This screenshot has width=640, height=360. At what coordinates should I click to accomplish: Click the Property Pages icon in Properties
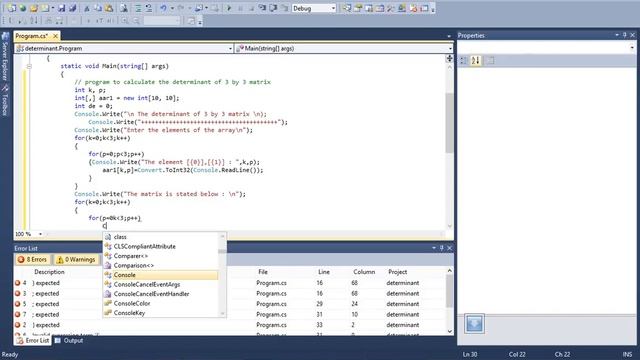490,60
